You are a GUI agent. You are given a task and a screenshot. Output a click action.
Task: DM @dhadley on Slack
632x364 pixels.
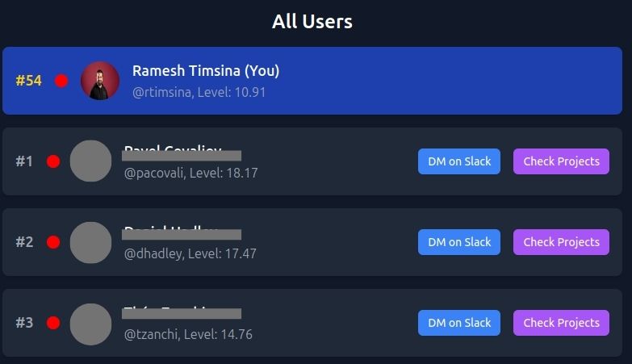459,242
